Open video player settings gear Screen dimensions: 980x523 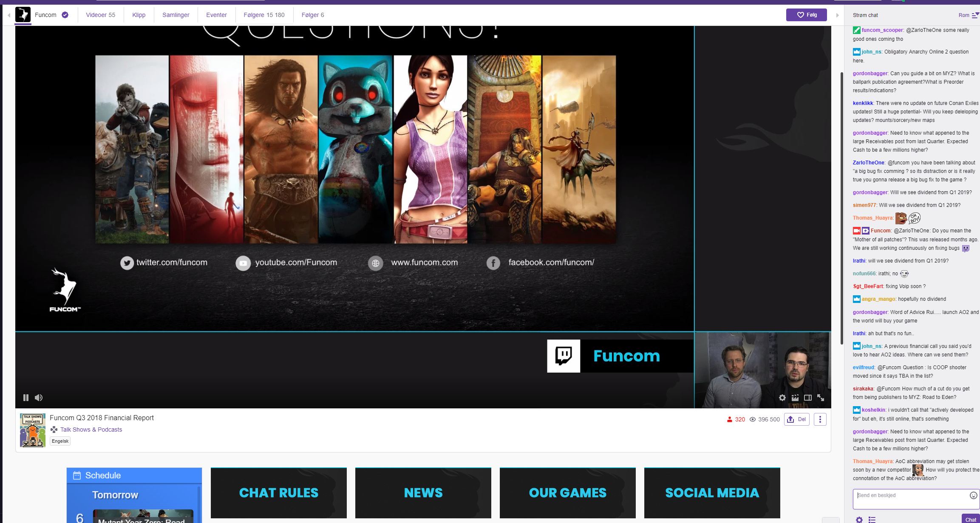coord(782,398)
